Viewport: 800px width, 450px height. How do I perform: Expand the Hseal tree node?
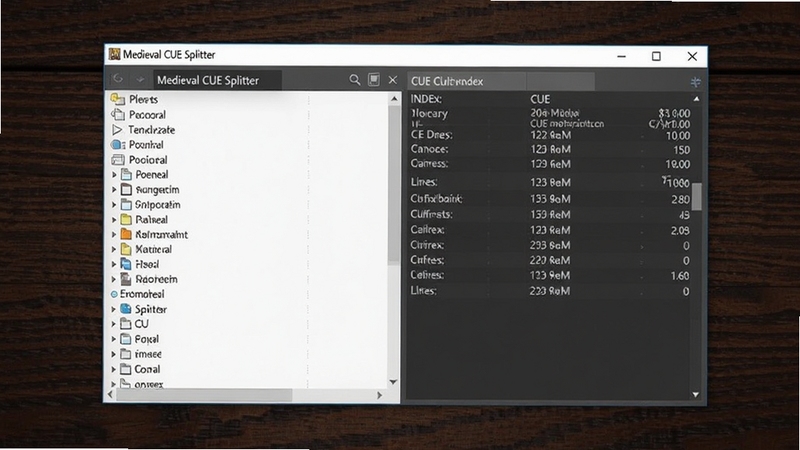[114, 264]
